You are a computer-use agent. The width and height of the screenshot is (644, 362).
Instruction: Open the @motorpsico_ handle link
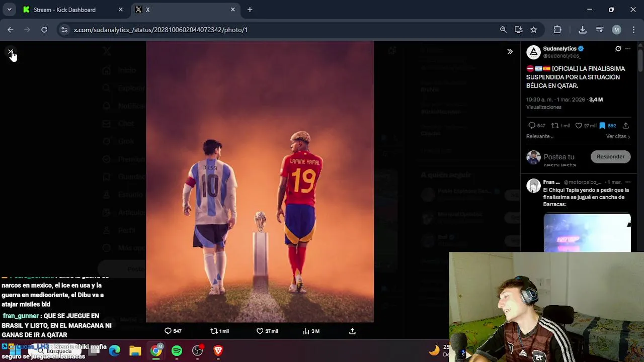click(x=582, y=182)
